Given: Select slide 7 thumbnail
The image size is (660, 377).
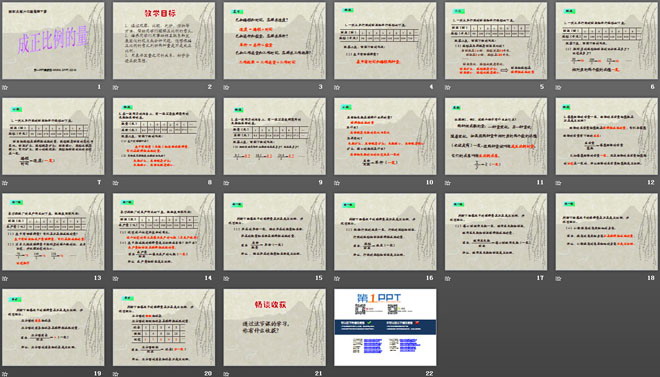Looking at the screenshot, I should 53,136.
